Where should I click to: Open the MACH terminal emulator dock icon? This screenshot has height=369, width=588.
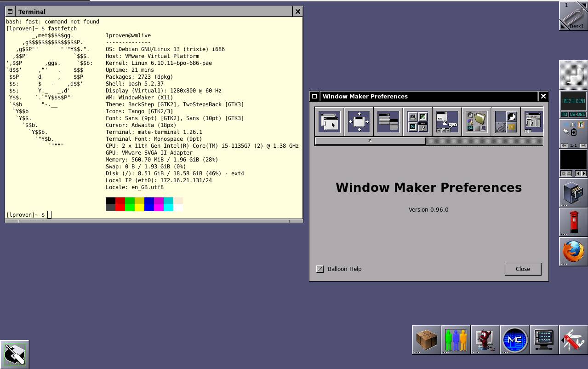click(x=544, y=340)
